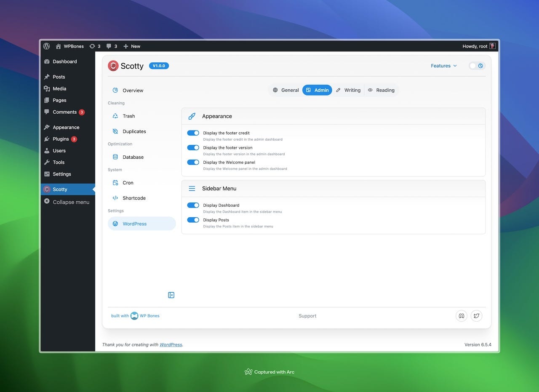Click the Appearance brush icon in sidebar
539x392 pixels.
[x=47, y=127]
